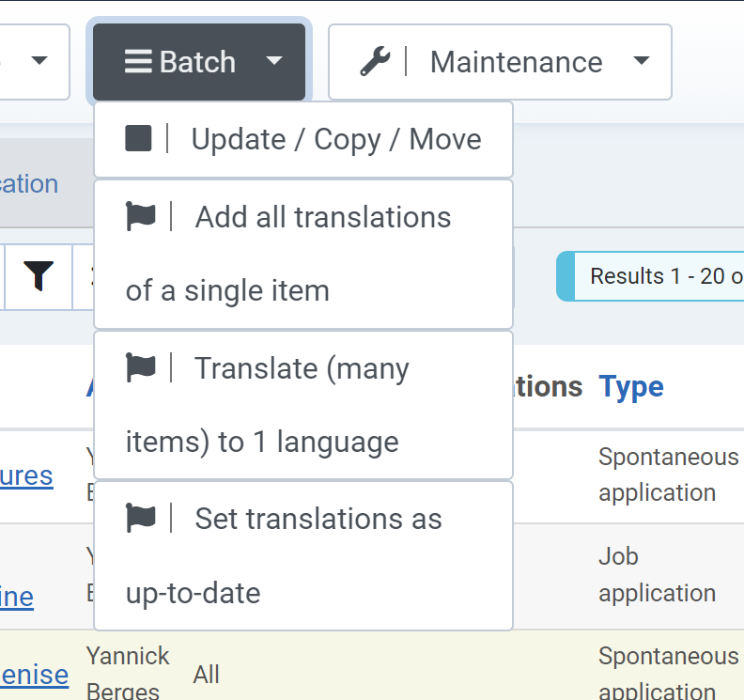
Task: Click the caret arrow on the Maintenance button
Action: 642,61
